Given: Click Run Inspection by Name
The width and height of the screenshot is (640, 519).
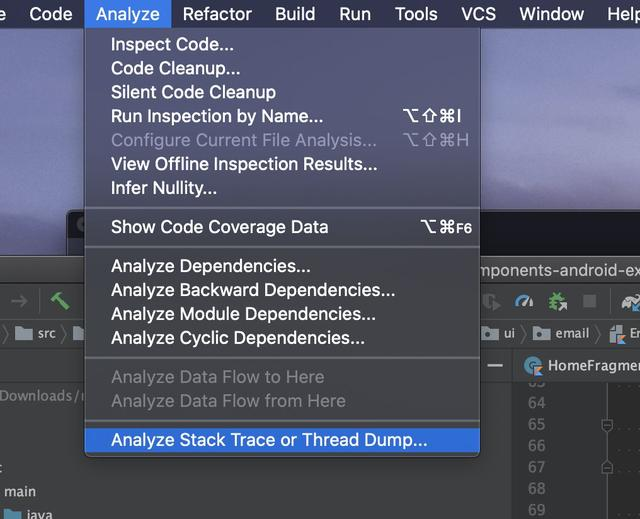Looking at the screenshot, I should click(217, 116).
